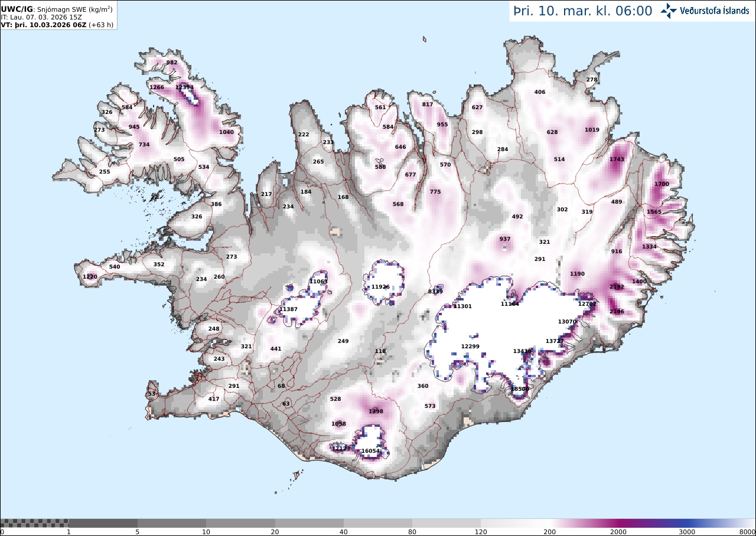The image size is (756, 536).
Task: Click the 1058 snow value label
Action: (x=338, y=424)
